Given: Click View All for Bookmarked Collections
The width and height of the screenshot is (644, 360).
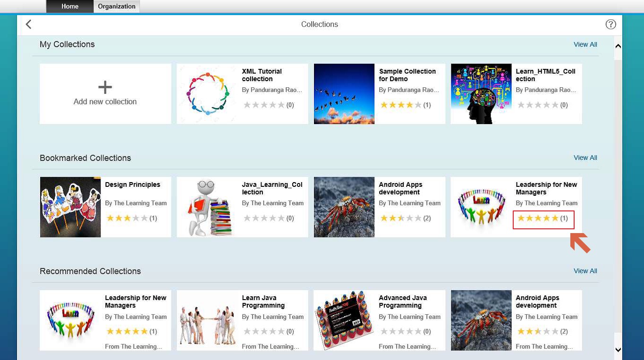Looking at the screenshot, I should tap(585, 158).
